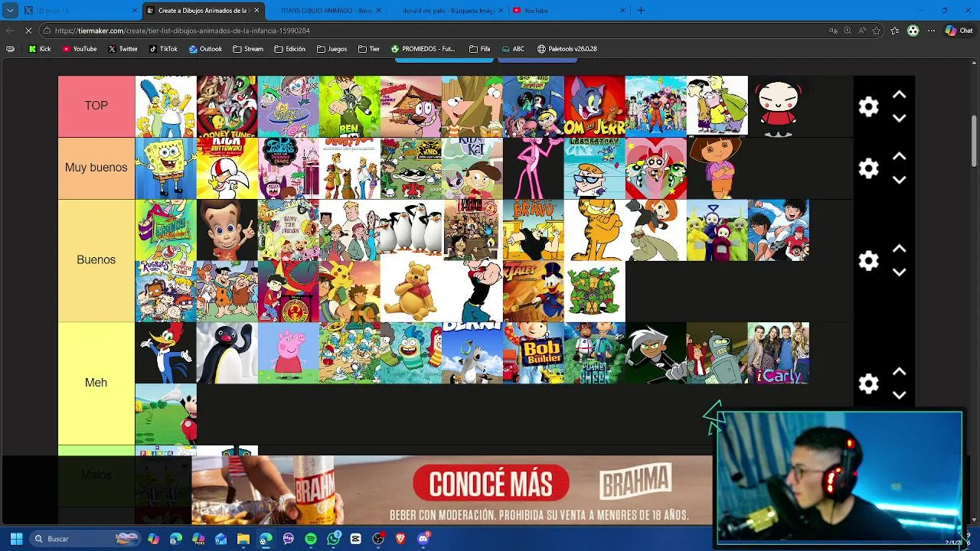Screen dimensions: 980x551
Task: Open TikTok bookmark
Action: pos(164,49)
